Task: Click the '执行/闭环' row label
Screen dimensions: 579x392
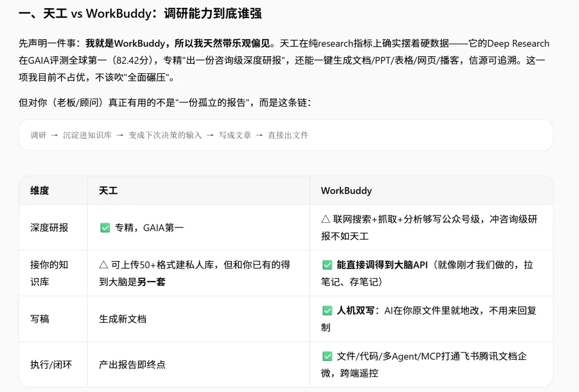Action: click(51, 365)
